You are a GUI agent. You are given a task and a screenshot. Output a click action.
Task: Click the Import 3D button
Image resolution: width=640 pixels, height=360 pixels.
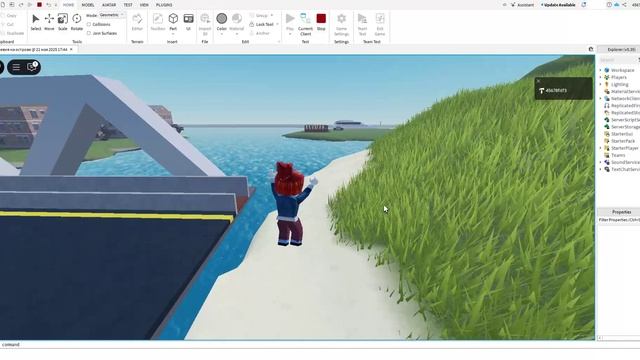205,24
